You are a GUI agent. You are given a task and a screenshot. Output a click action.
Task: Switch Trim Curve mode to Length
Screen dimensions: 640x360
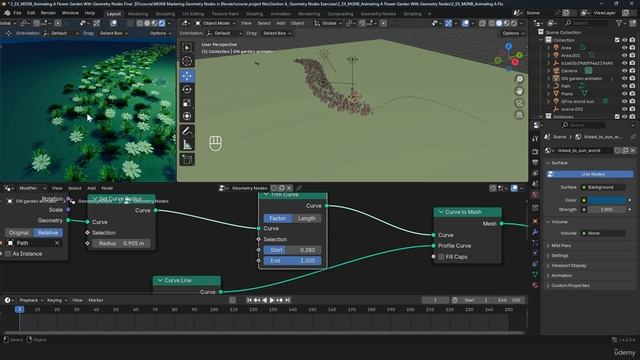[x=307, y=218]
